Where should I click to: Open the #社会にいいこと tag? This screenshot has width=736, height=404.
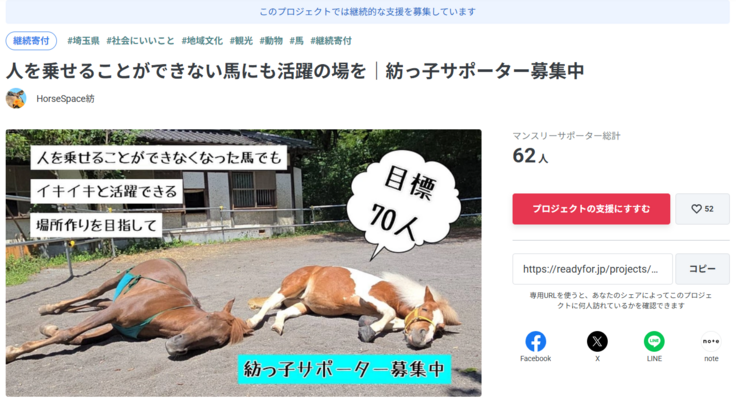(x=140, y=41)
